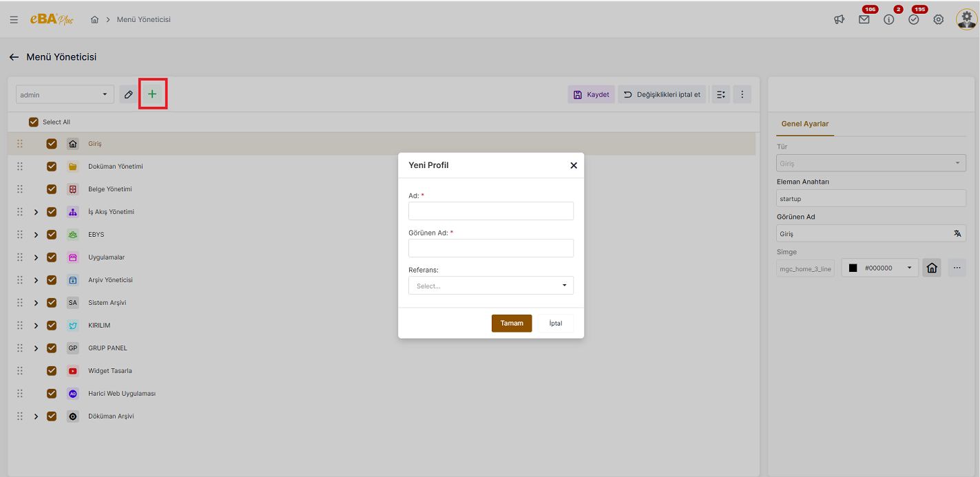Open the #000000 color dropdown

pos(880,268)
